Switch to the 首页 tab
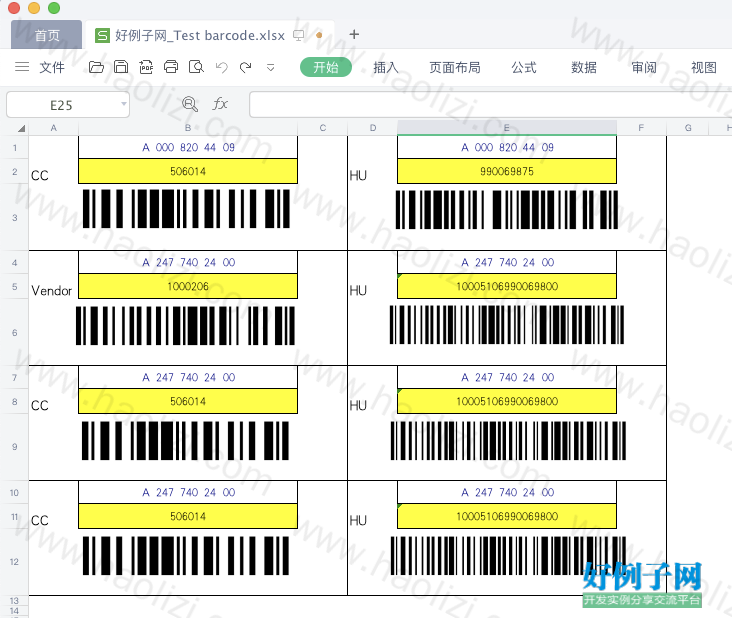 pos(47,35)
